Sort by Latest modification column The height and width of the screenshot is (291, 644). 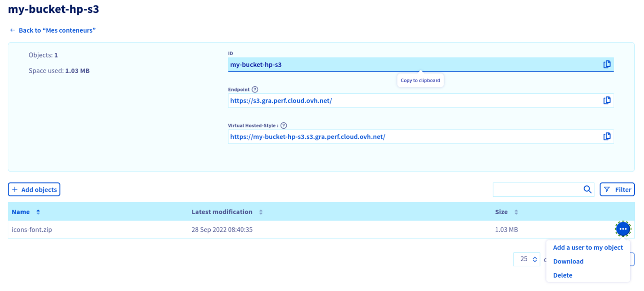click(x=261, y=212)
